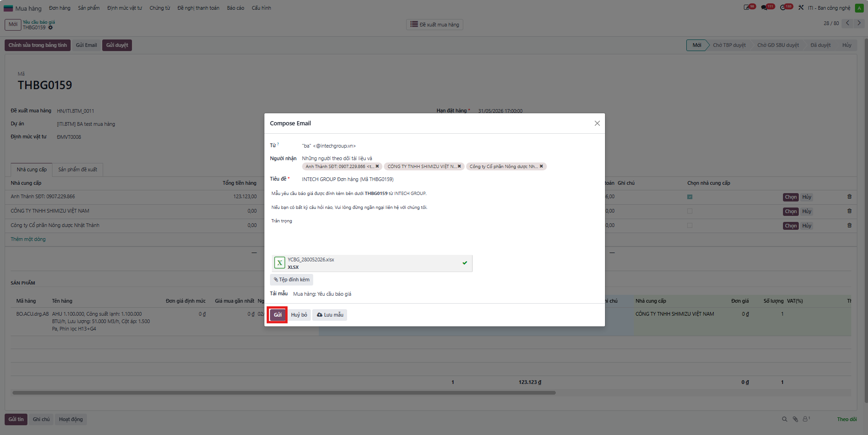Open the YCBG_280052026.xlsx attachment icon
This screenshot has width=868, height=435.
click(x=280, y=263)
